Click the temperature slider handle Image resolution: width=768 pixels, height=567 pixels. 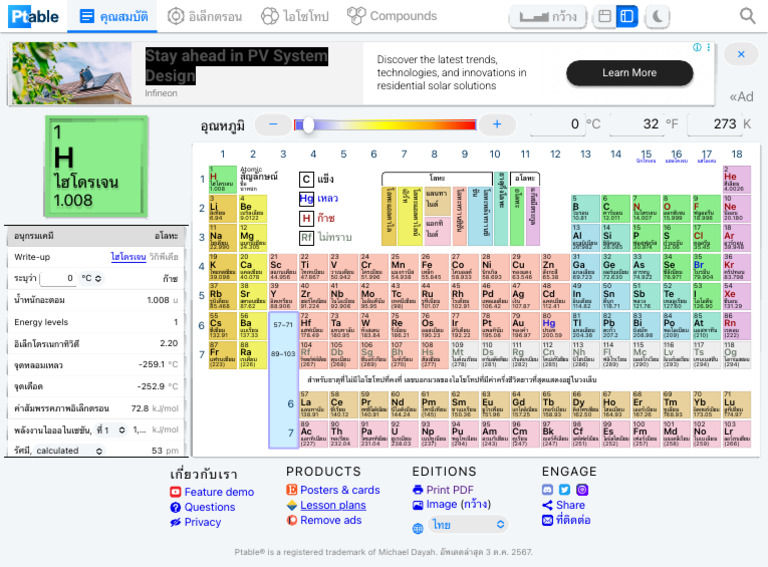pyautogui.click(x=308, y=125)
